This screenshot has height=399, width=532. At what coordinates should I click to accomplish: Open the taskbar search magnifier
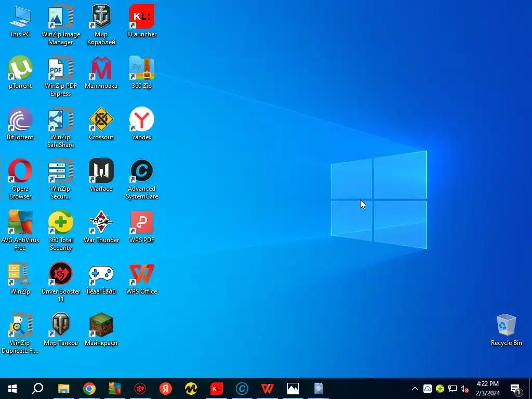37,389
